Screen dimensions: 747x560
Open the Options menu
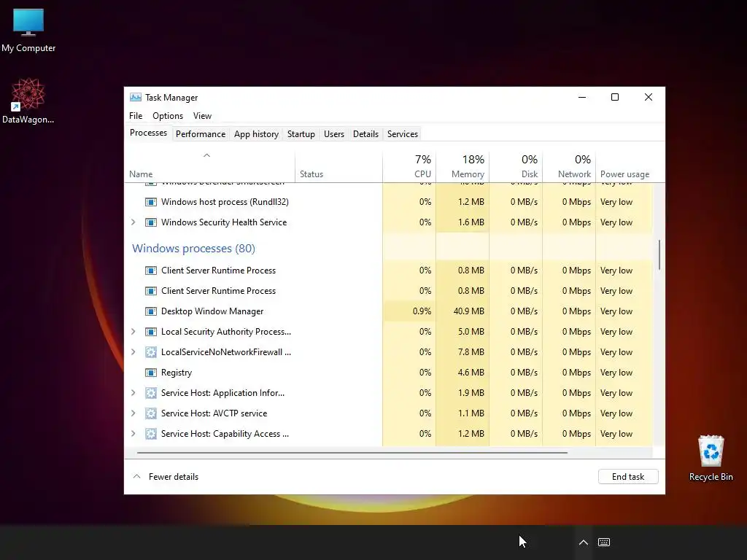coord(168,116)
